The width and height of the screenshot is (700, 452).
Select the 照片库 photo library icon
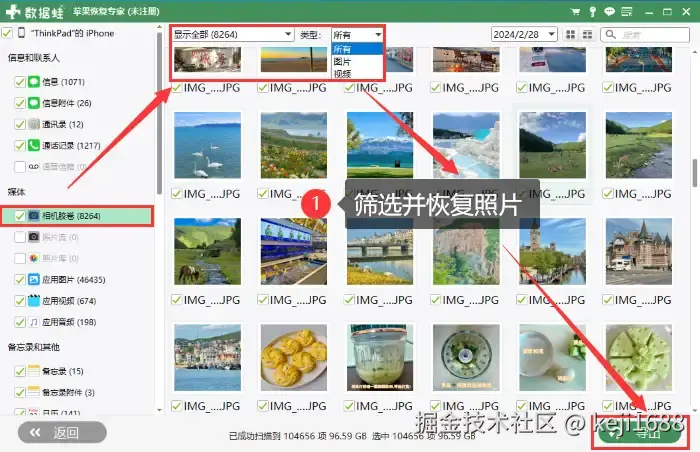(34, 258)
